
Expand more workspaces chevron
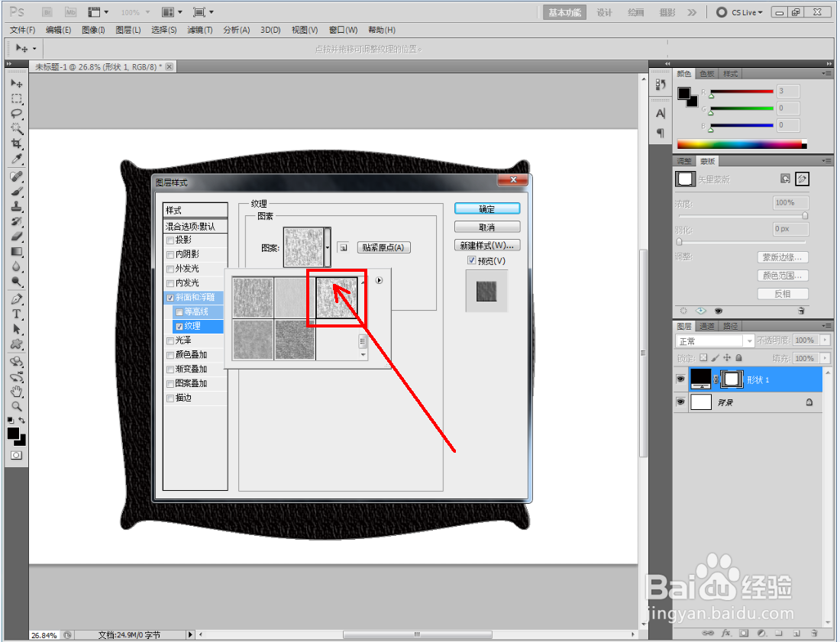pos(692,12)
